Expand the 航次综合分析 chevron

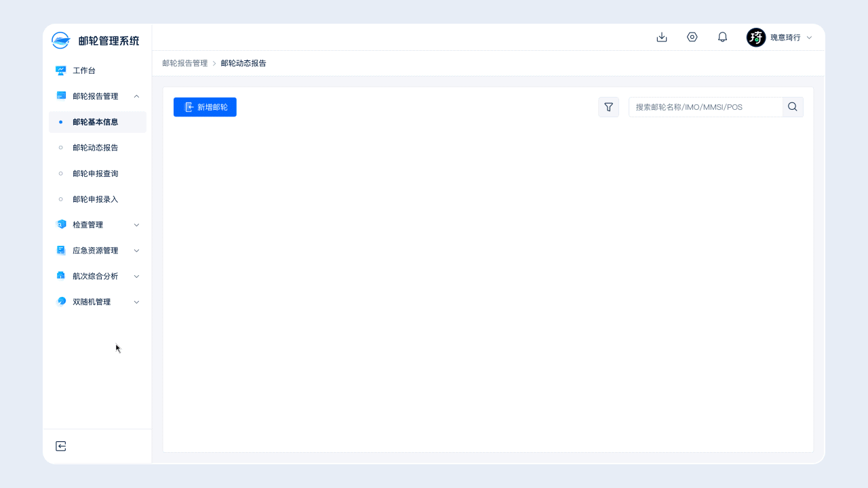136,277
